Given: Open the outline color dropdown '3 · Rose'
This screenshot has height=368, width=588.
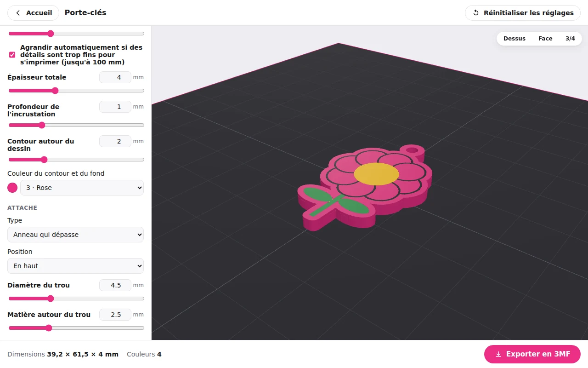Looking at the screenshot, I should (x=82, y=188).
